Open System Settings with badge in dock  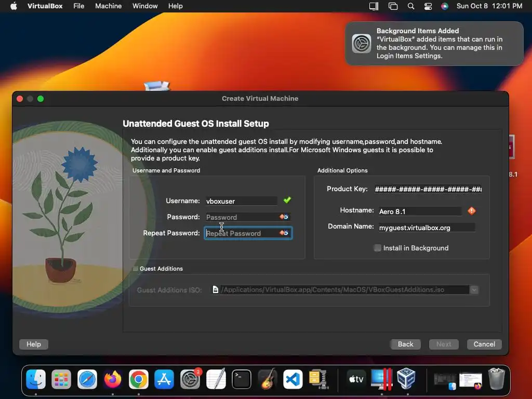click(190, 379)
